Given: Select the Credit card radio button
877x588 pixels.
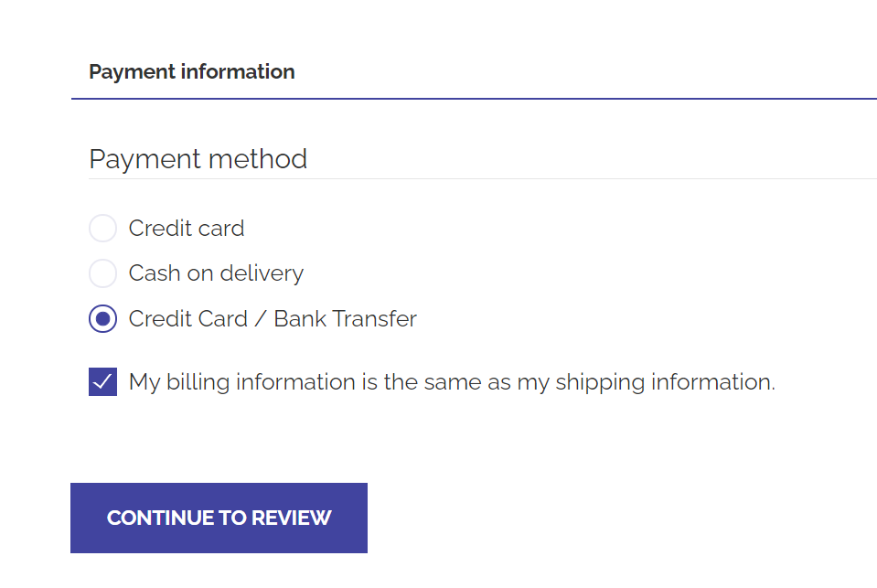Looking at the screenshot, I should (103, 229).
